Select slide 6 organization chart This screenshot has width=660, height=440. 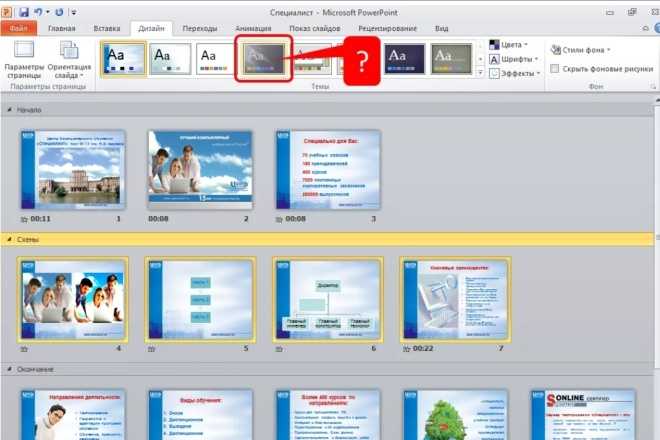pos(328,299)
